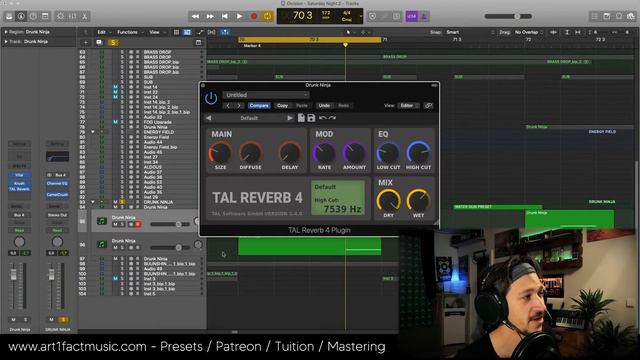Start playback with the Play button
The height and width of the screenshot is (360, 640).
(240, 16)
